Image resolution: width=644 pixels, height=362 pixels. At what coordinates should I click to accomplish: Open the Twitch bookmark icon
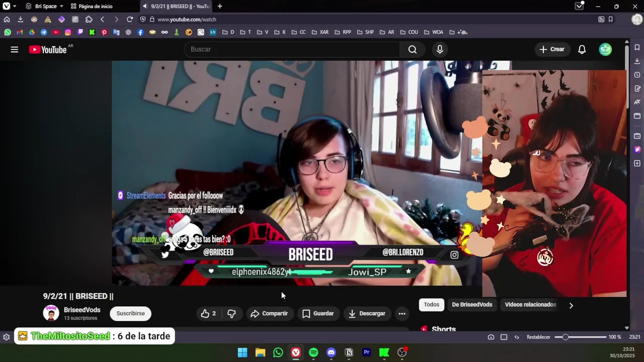pyautogui.click(x=80, y=32)
